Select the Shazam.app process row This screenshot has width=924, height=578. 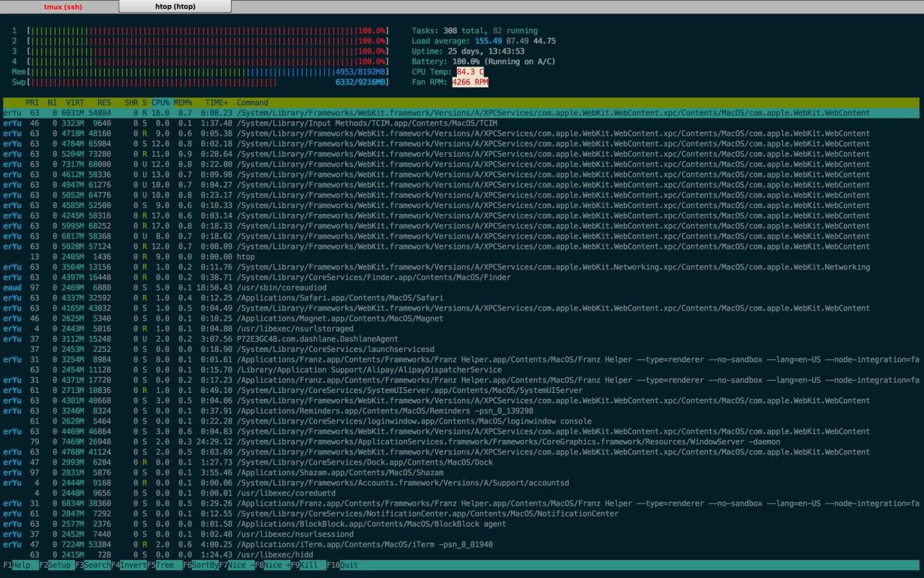tap(462, 472)
